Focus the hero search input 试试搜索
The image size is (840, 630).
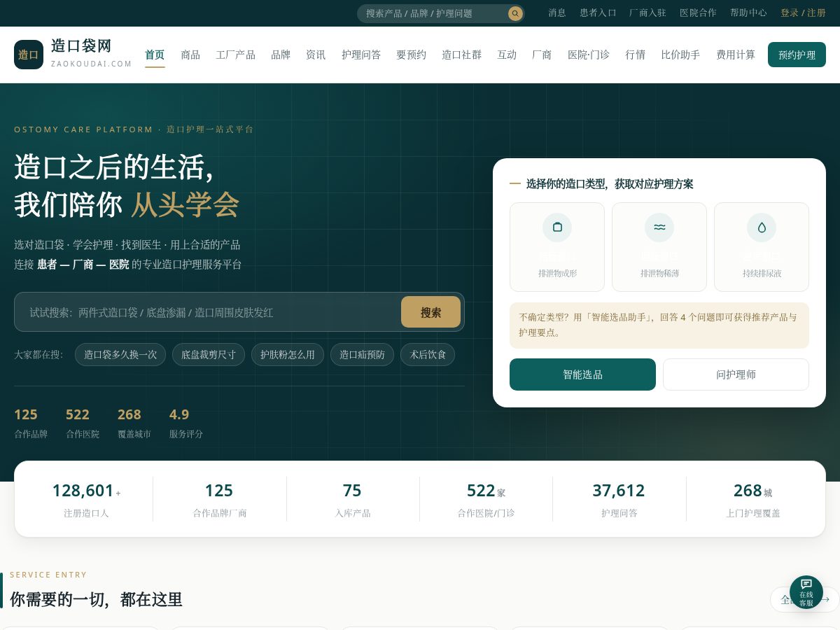[210, 312]
